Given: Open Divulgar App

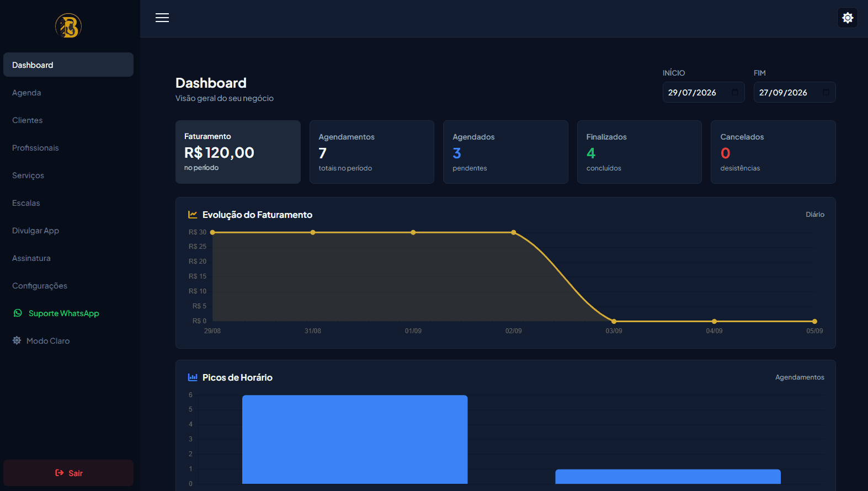Looking at the screenshot, I should 68,231.
